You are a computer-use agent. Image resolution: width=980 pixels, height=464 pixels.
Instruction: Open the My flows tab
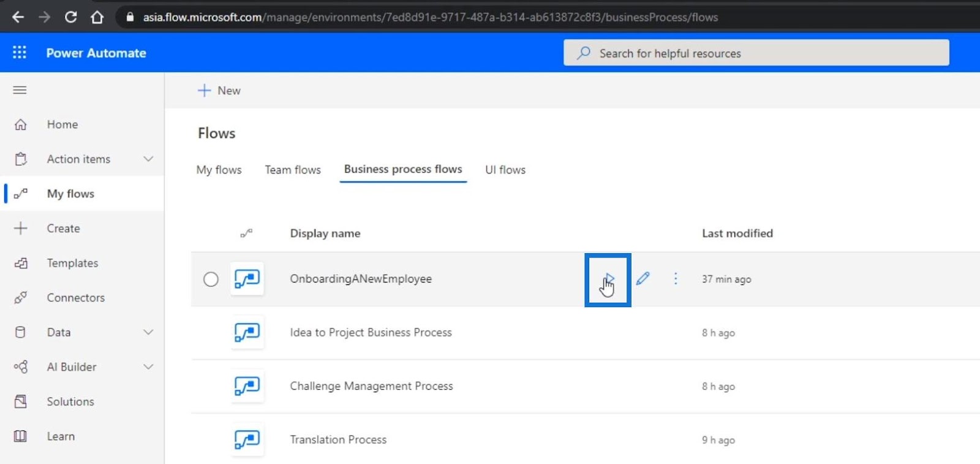point(219,170)
